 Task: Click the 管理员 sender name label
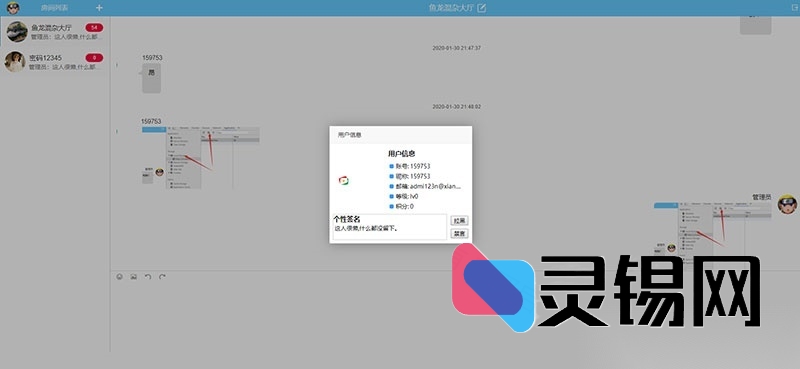tap(762, 196)
